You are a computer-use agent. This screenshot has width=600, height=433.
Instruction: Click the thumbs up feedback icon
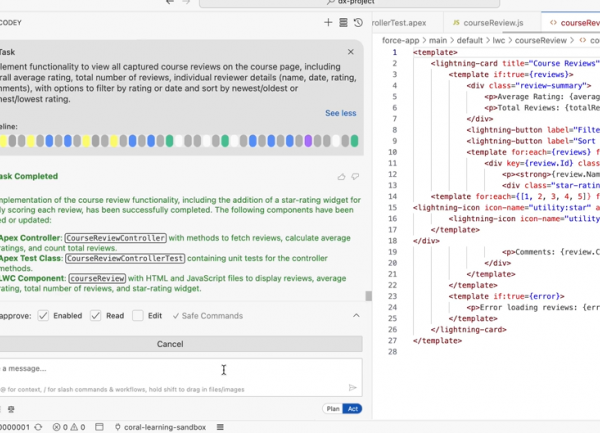(x=342, y=177)
